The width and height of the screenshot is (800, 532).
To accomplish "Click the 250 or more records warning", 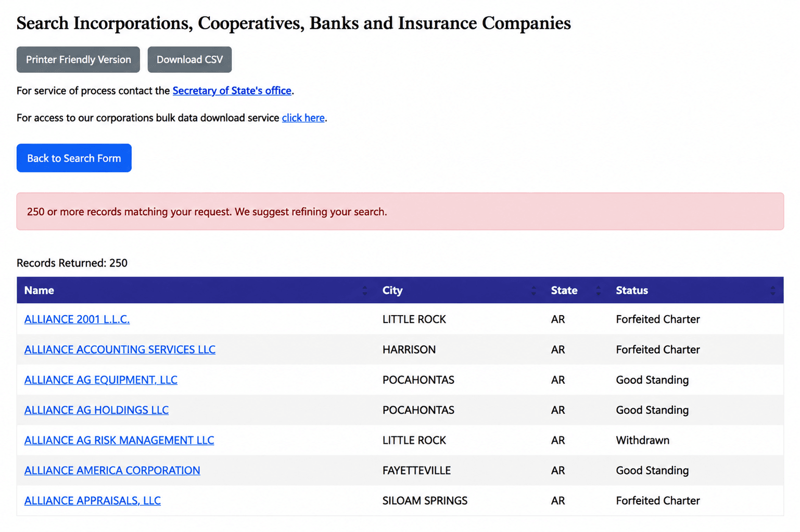I will (x=400, y=212).
